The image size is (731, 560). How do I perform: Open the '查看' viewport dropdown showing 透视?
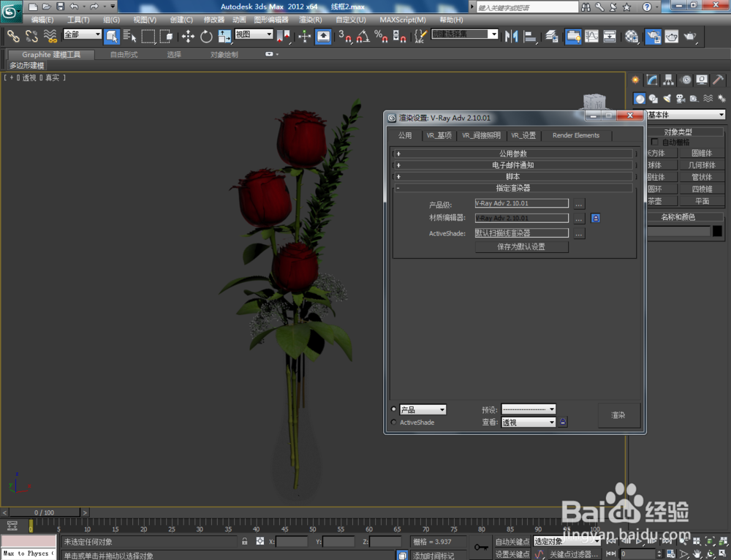click(x=529, y=423)
